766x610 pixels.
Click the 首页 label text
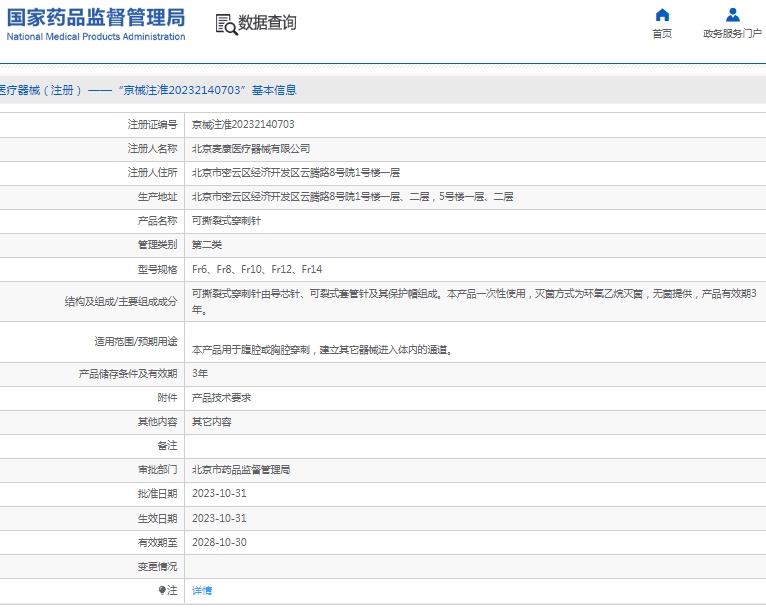(x=662, y=33)
